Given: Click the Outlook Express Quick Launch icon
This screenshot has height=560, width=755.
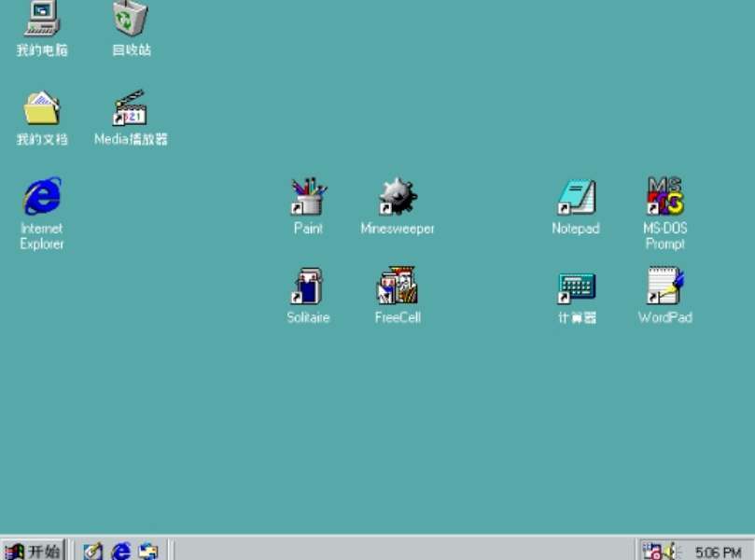Looking at the screenshot, I should (148, 551).
